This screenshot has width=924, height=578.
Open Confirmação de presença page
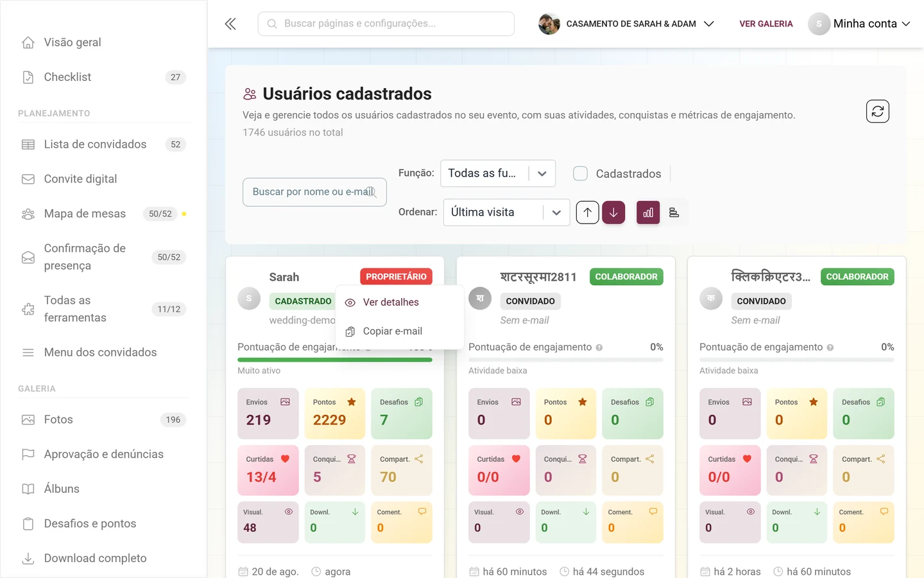(103, 257)
